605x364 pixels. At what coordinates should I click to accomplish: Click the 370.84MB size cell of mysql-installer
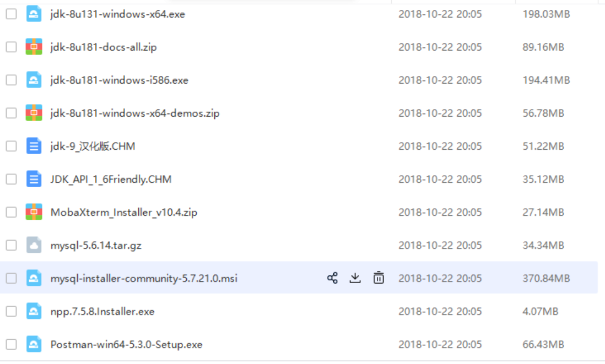[x=546, y=279]
